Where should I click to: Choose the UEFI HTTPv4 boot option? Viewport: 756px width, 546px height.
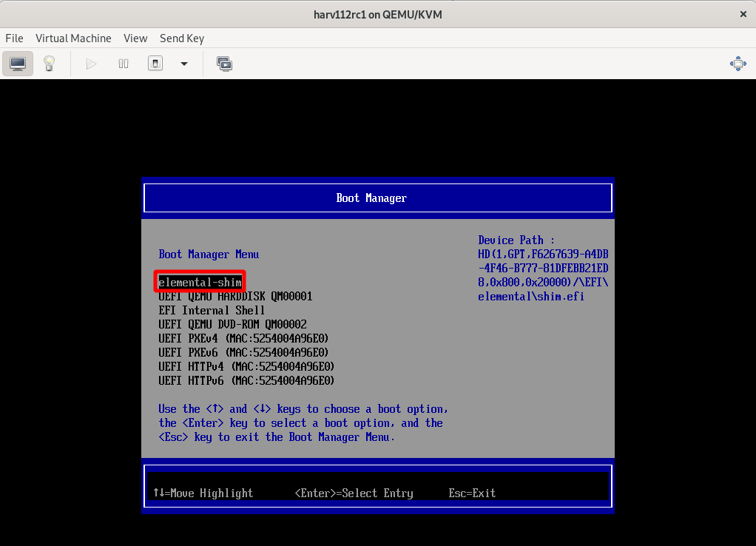pos(246,366)
